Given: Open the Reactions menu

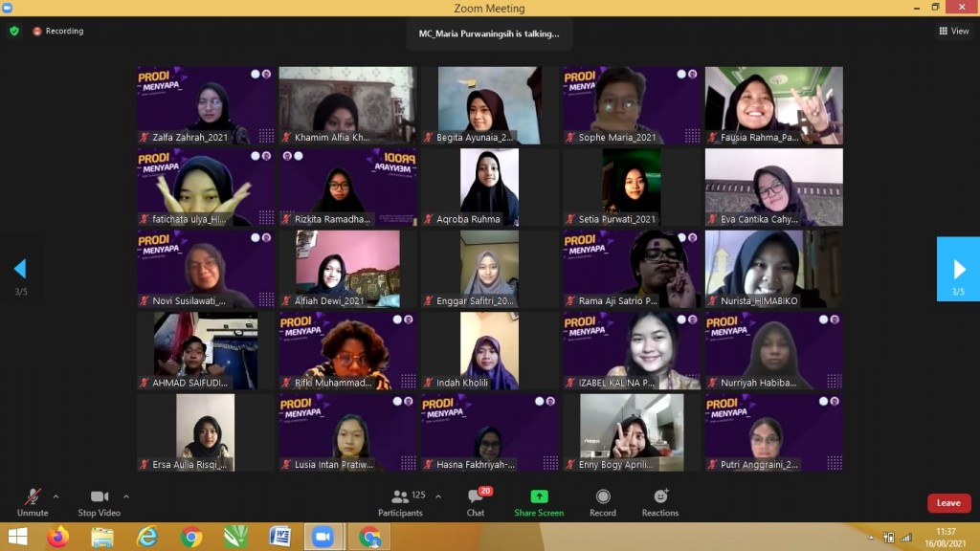Looking at the screenshot, I should click(660, 502).
